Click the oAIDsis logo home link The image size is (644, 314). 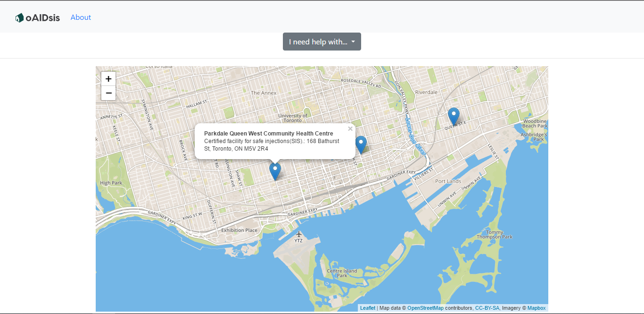point(38,18)
